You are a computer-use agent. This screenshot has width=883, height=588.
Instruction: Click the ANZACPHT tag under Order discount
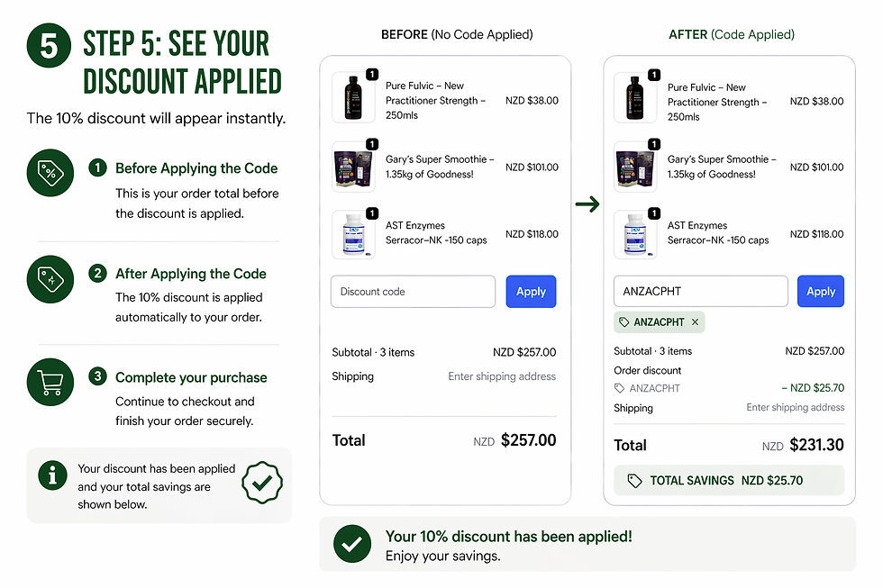coord(648,389)
